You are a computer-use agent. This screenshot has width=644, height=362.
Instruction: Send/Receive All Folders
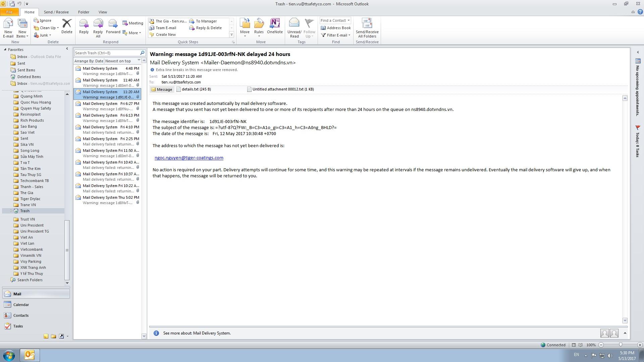(x=367, y=28)
